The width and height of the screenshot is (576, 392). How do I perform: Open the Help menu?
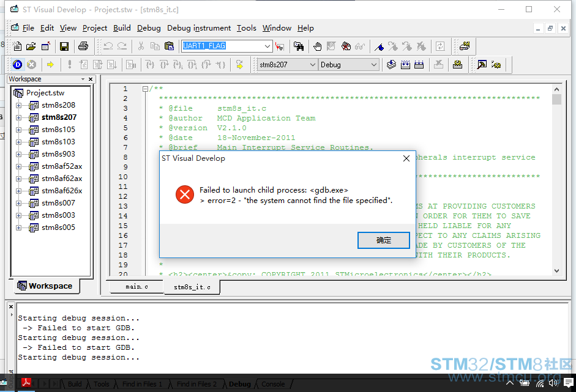[x=305, y=28]
